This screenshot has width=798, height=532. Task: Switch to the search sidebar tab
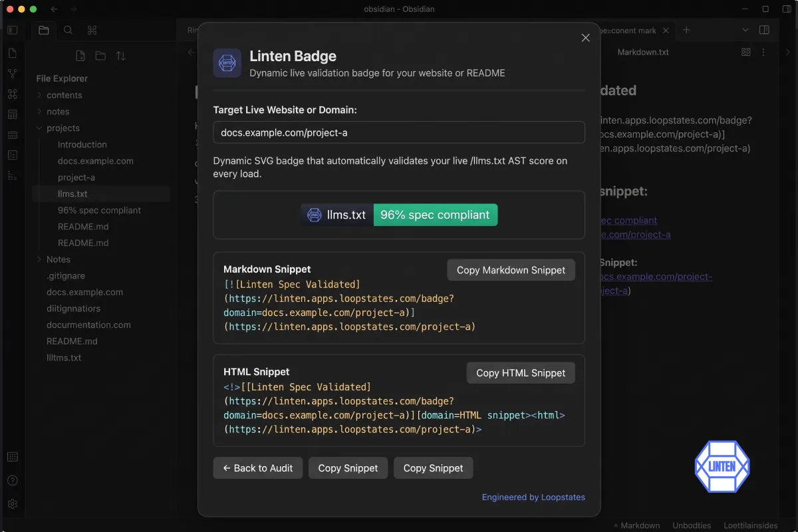pos(68,30)
